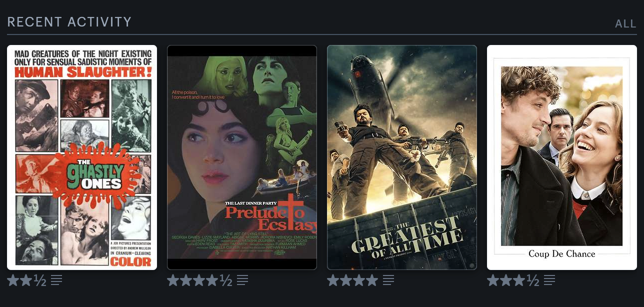The image size is (644, 307).
Task: Click the RECENT ACTIVITY section heading
Action: tap(69, 22)
